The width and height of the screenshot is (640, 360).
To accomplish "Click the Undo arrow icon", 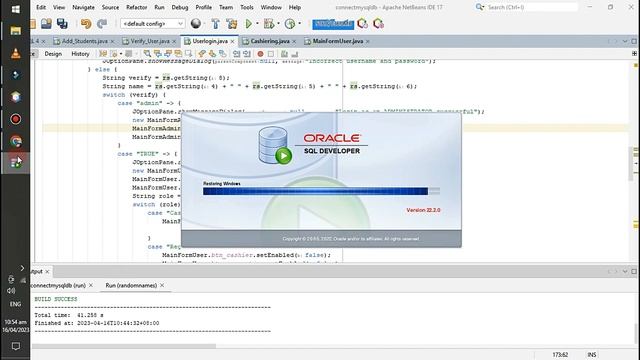I will point(86,24).
